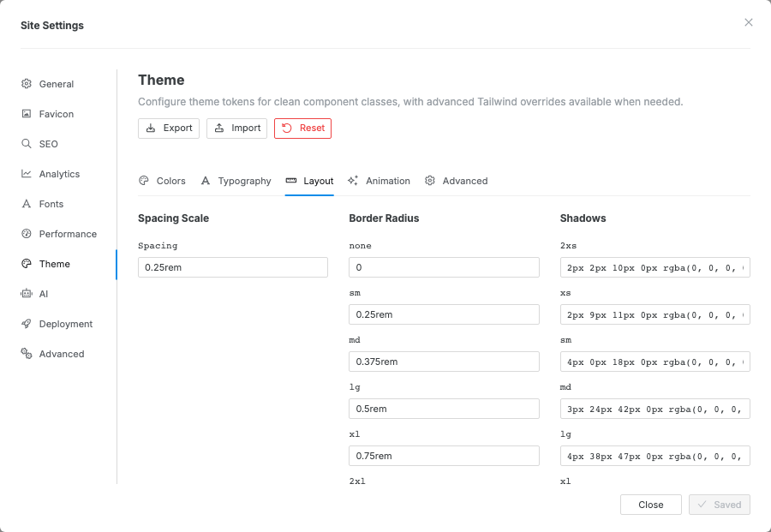Viewport: 771px width, 532px height.
Task: Click the Favicon image icon in sidebar
Action: (26, 114)
